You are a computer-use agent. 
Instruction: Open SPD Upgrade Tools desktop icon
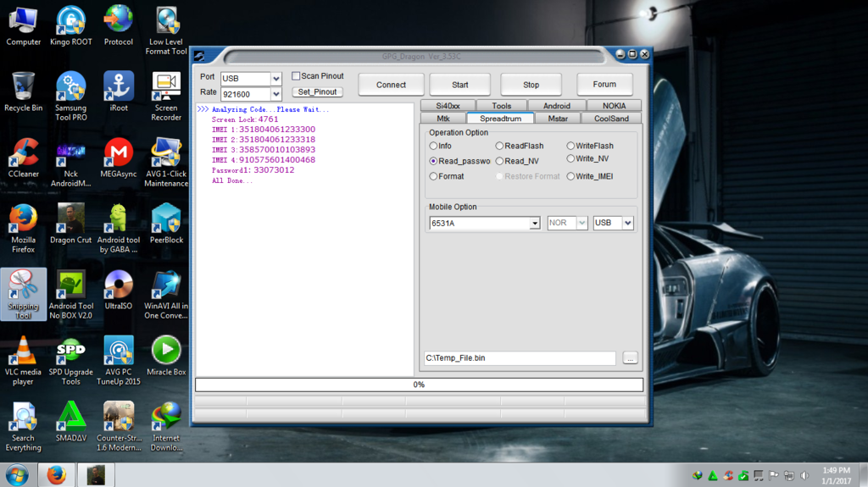pyautogui.click(x=70, y=351)
